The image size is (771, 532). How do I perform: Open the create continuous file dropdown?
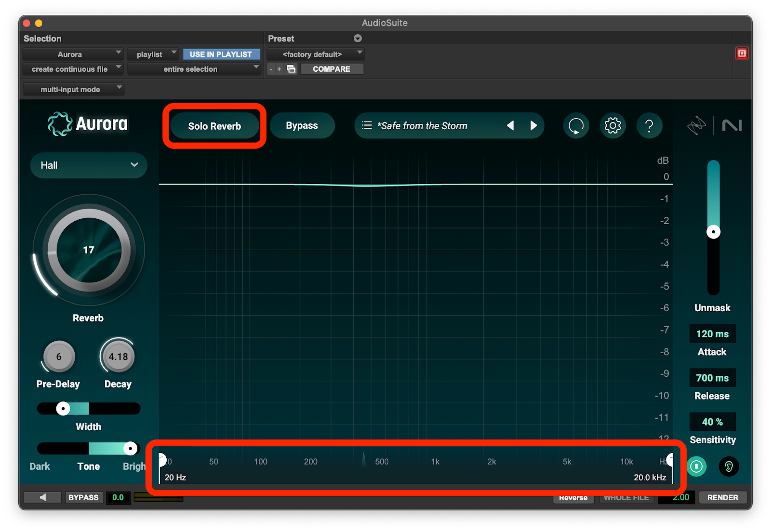coord(73,69)
